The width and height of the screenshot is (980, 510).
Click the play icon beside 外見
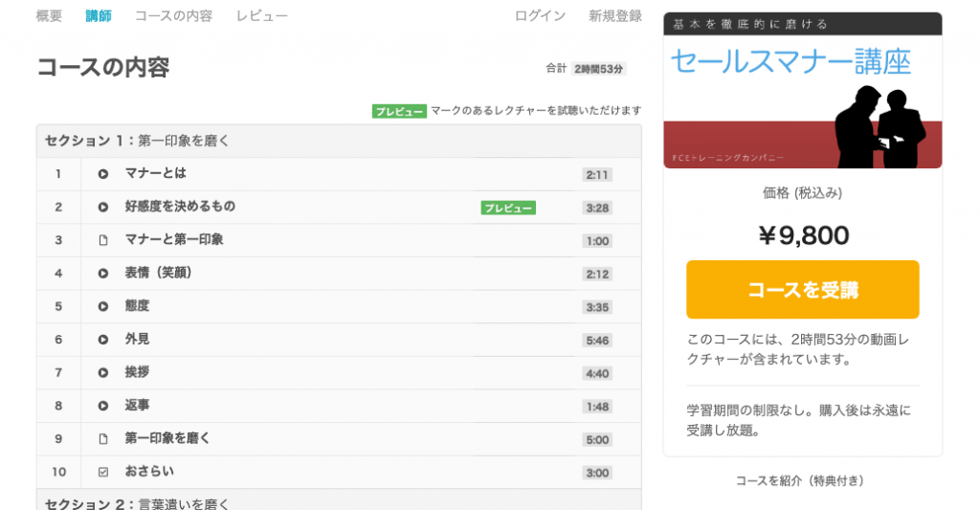click(x=103, y=340)
